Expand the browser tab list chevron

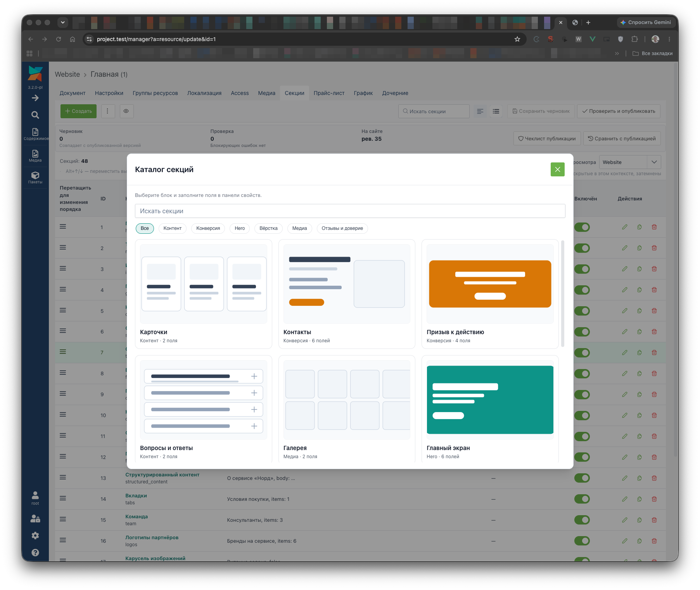pos(63,22)
